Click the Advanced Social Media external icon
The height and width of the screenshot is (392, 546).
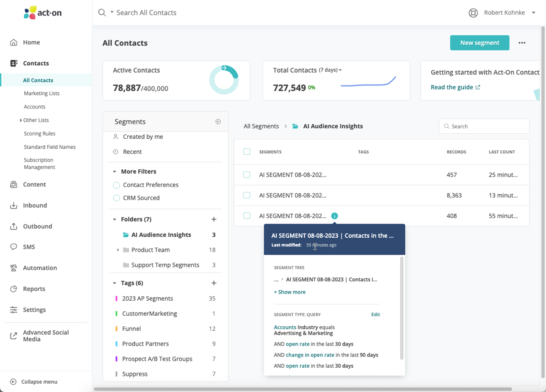tap(14, 336)
